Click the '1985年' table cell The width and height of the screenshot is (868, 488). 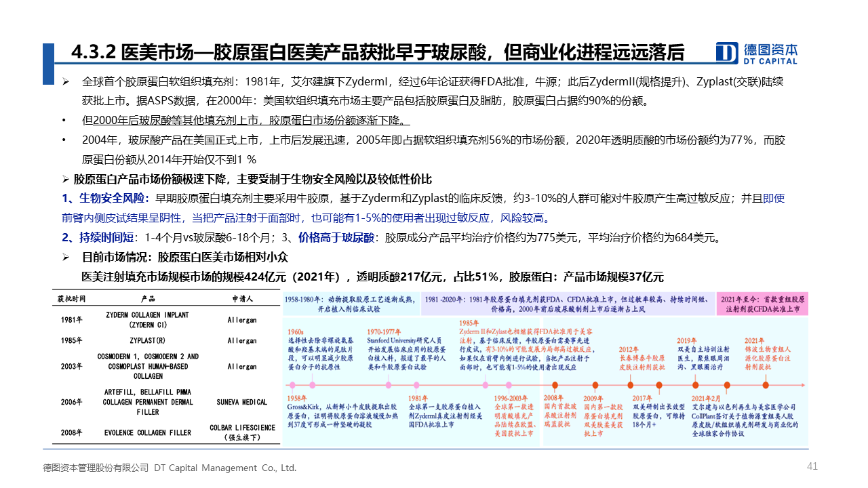click(72, 341)
